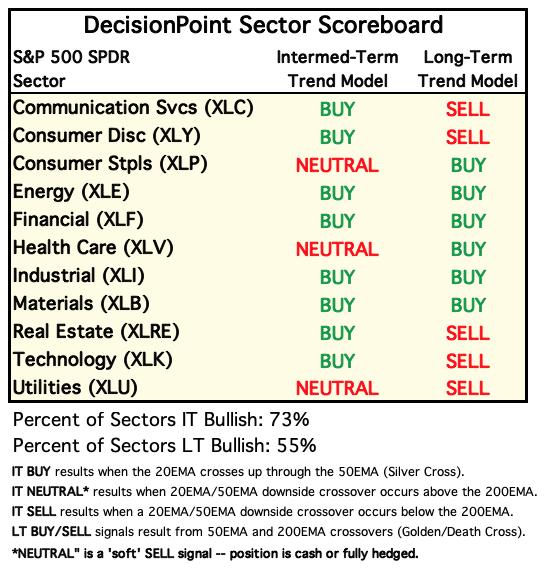Select the Communication Svcs (XLC) row label

[x=133, y=108]
